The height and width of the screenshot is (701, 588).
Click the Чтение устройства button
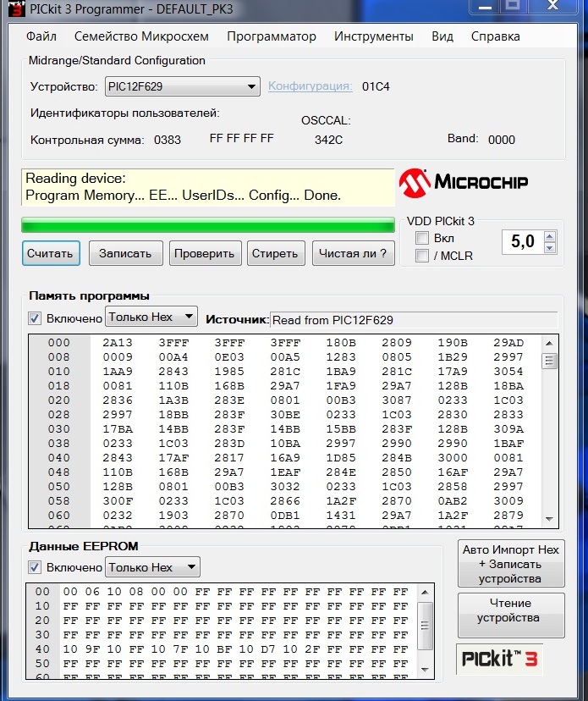[x=511, y=615]
